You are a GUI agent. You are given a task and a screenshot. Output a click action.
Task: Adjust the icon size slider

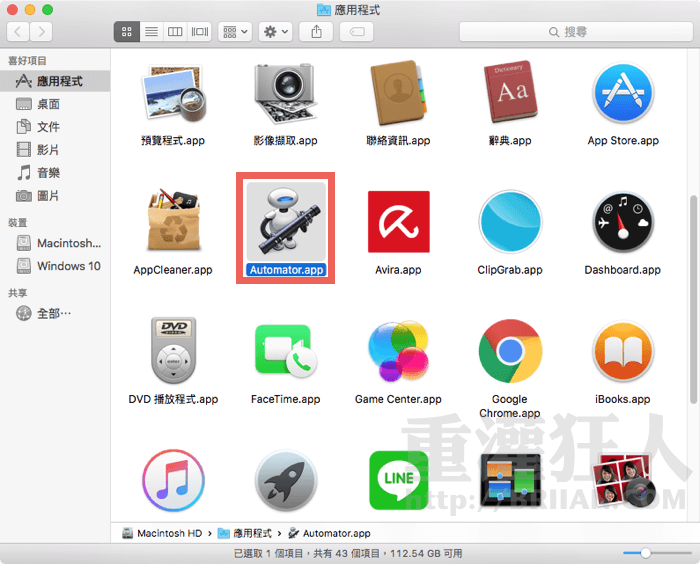coord(646,553)
